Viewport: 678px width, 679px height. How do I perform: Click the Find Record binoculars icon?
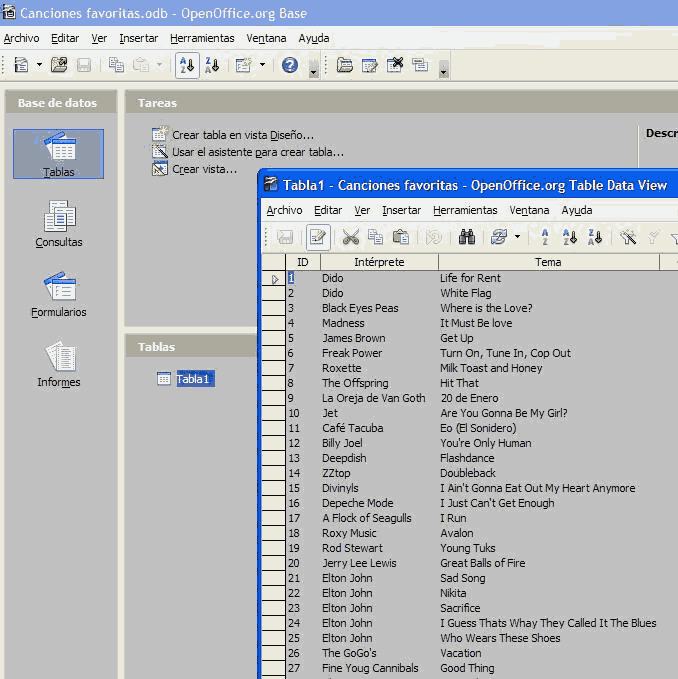pyautogui.click(x=467, y=237)
